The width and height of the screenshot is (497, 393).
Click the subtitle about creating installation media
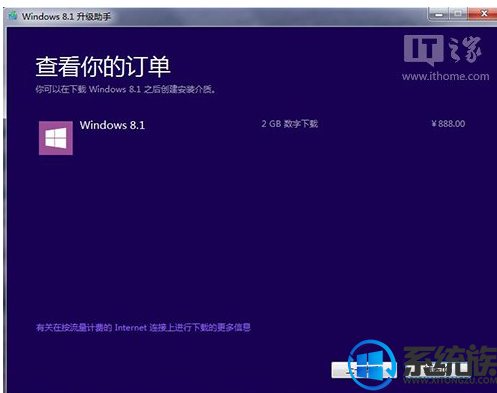point(125,89)
